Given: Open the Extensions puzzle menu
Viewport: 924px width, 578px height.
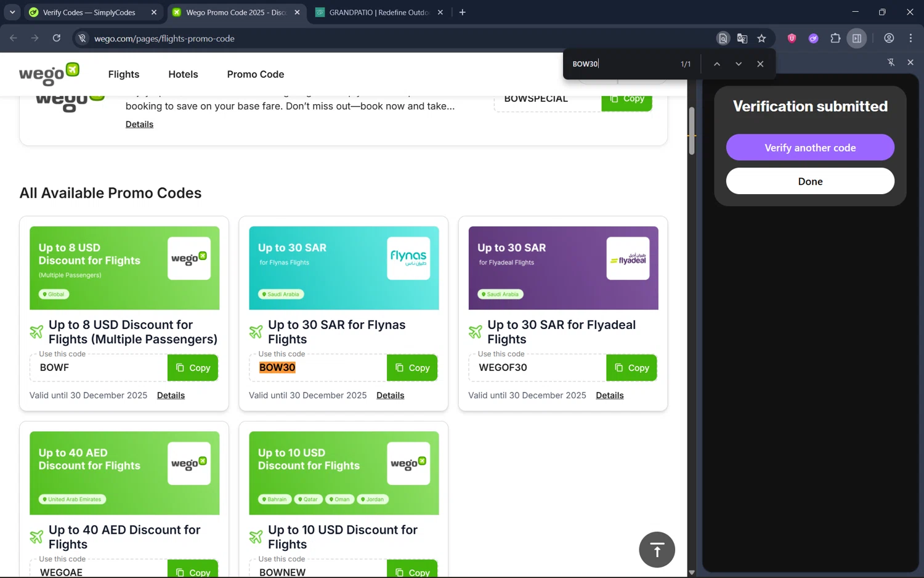Looking at the screenshot, I should tap(835, 38).
